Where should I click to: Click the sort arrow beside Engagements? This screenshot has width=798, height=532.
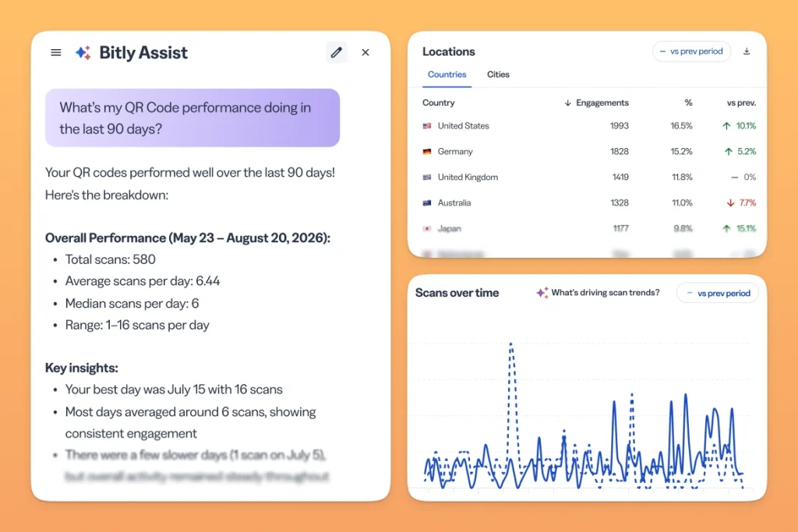[567, 103]
